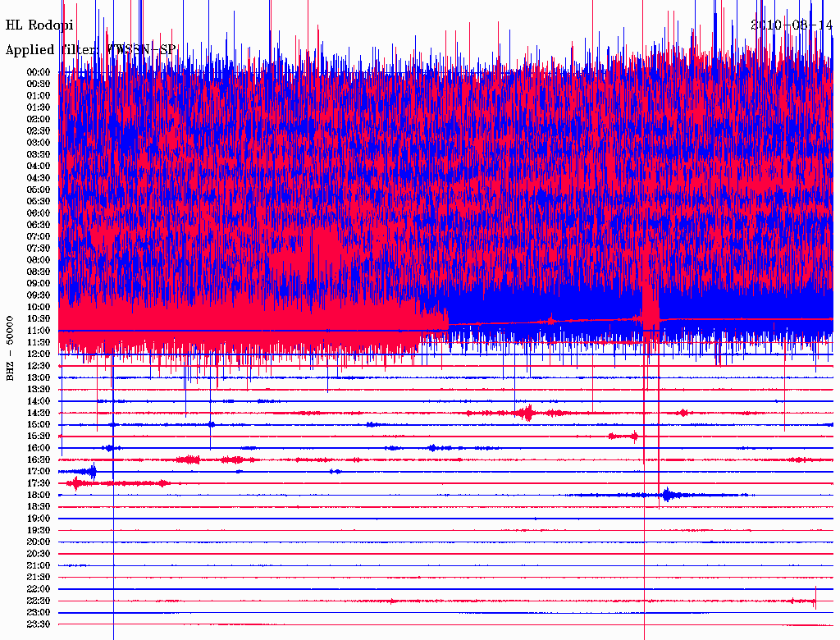
Task: Select the 11:30 time label
Action: pyautogui.click(x=39, y=342)
